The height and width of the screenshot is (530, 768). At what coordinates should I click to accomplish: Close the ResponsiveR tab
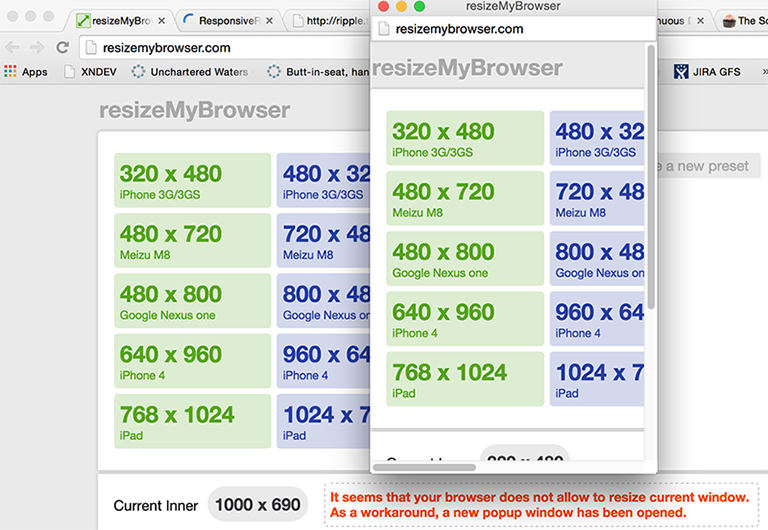click(269, 21)
